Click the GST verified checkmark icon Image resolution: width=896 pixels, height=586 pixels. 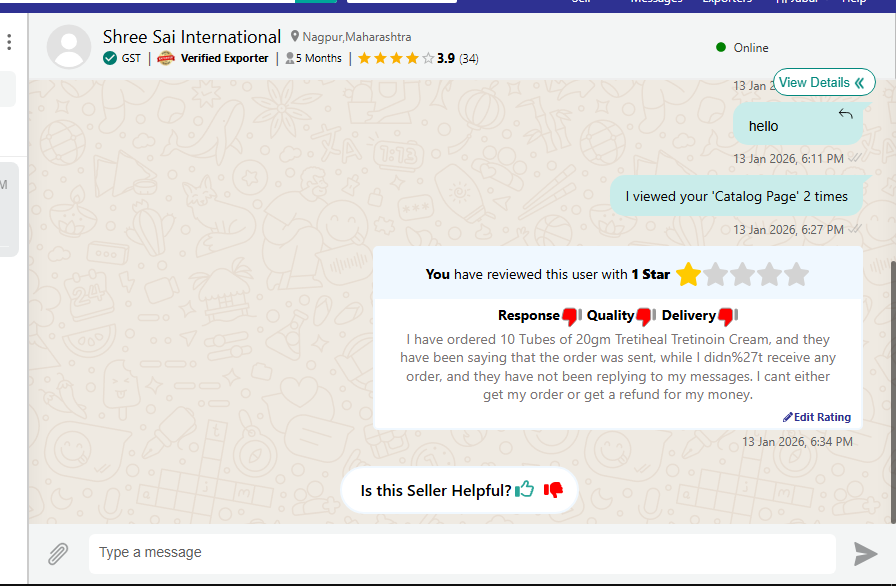[x=110, y=58]
